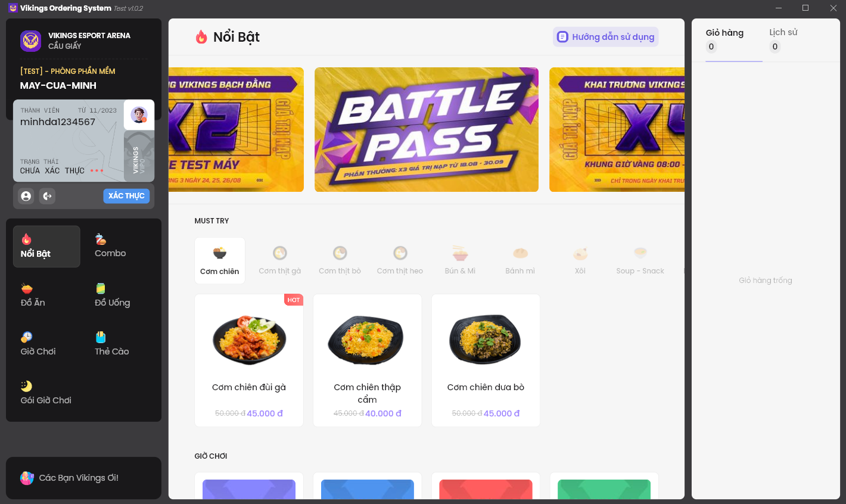Click the logout arrow icon
The width and height of the screenshot is (846, 504).
point(47,196)
